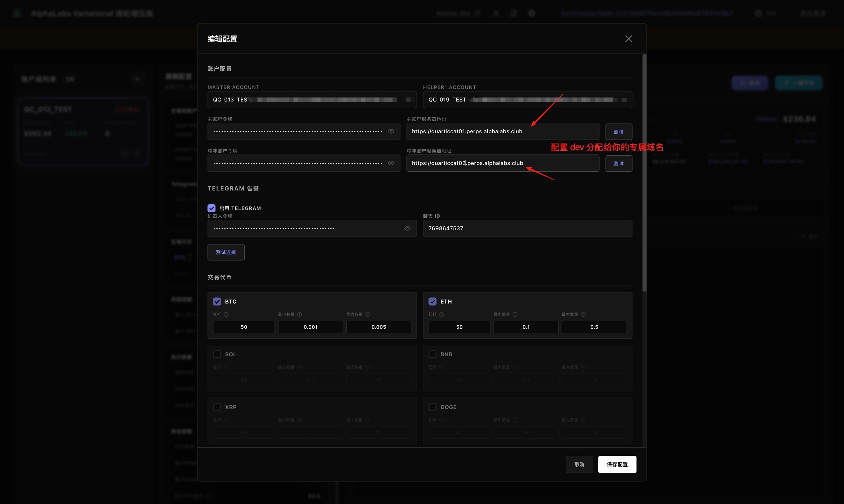Test the hedge account server address

point(618,163)
